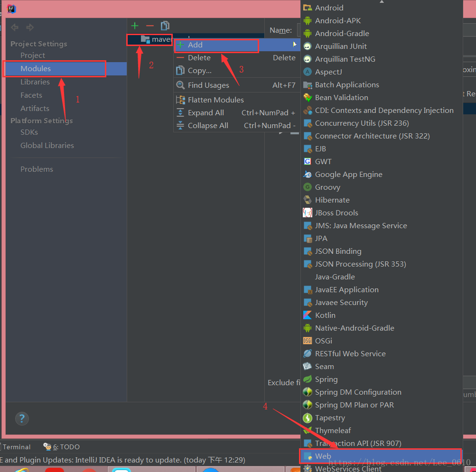Choose Spring DM Plan or PAR
The image size is (476, 472).
pyautogui.click(x=382, y=405)
